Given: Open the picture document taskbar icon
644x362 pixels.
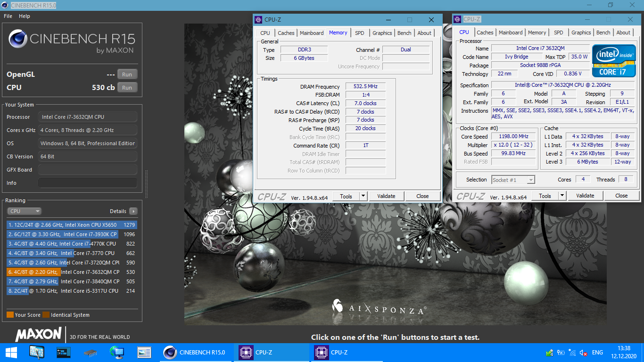Looking at the screenshot, I should [144, 352].
